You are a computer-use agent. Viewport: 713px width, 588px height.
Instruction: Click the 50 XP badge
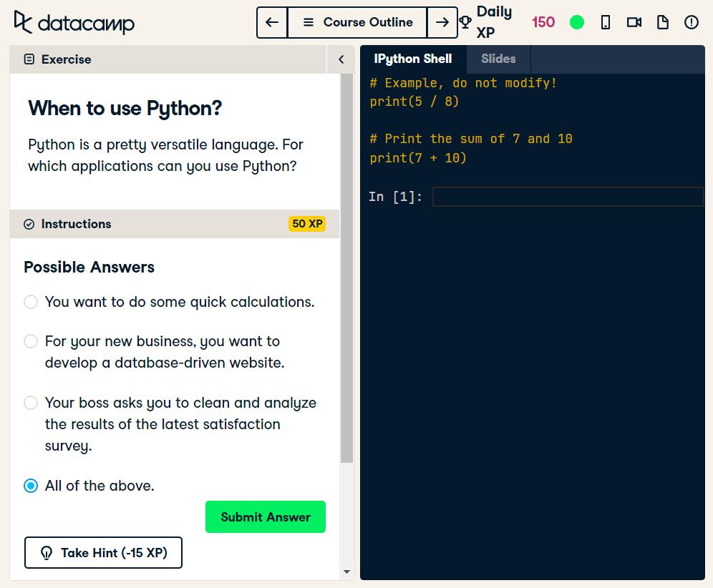click(x=307, y=224)
